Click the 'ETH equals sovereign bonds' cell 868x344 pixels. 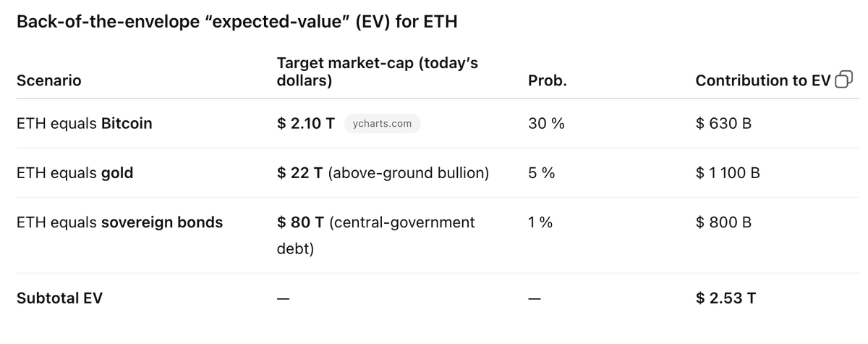coord(119,222)
